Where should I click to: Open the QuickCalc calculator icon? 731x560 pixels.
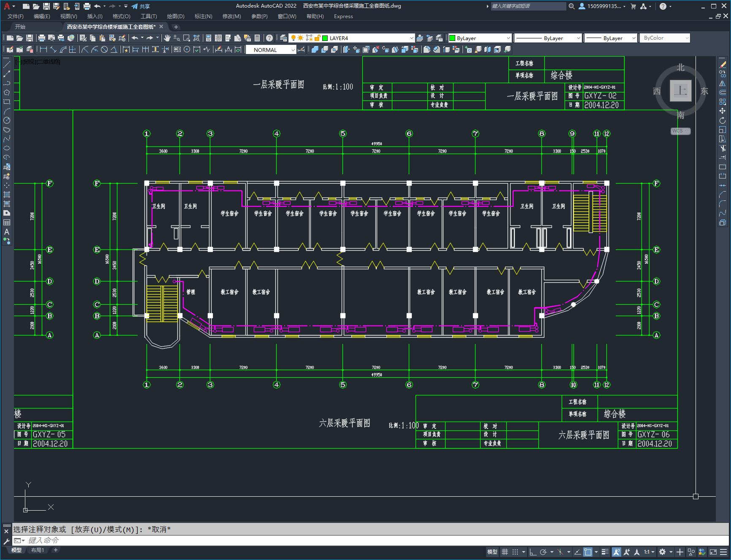pos(258,38)
